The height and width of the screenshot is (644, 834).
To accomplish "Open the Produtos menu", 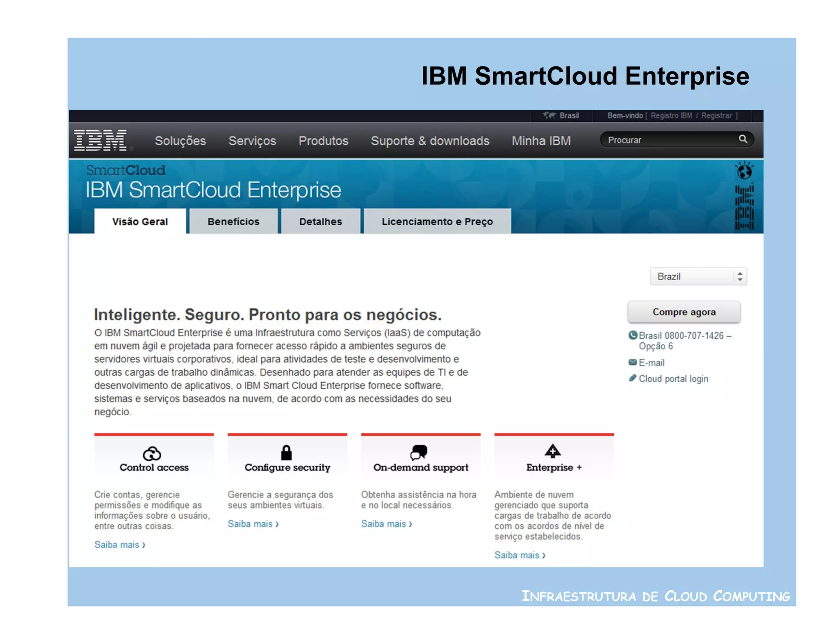I will coord(323,141).
